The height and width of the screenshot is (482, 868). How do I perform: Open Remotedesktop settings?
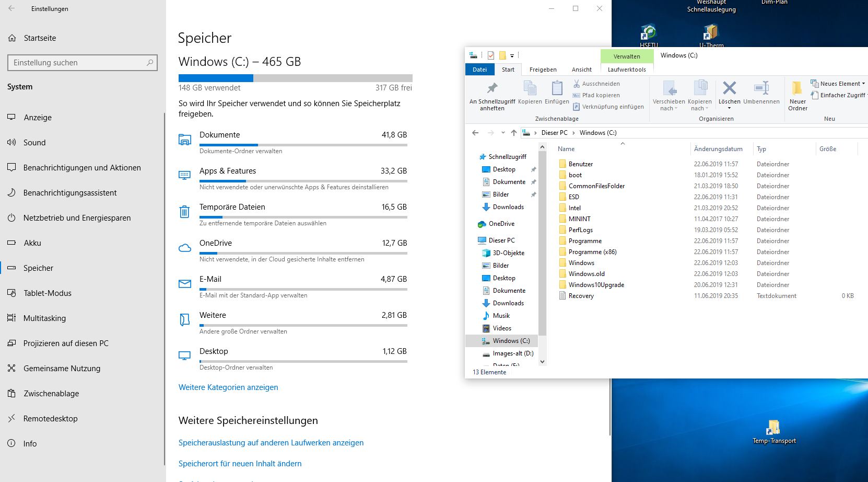click(50, 419)
